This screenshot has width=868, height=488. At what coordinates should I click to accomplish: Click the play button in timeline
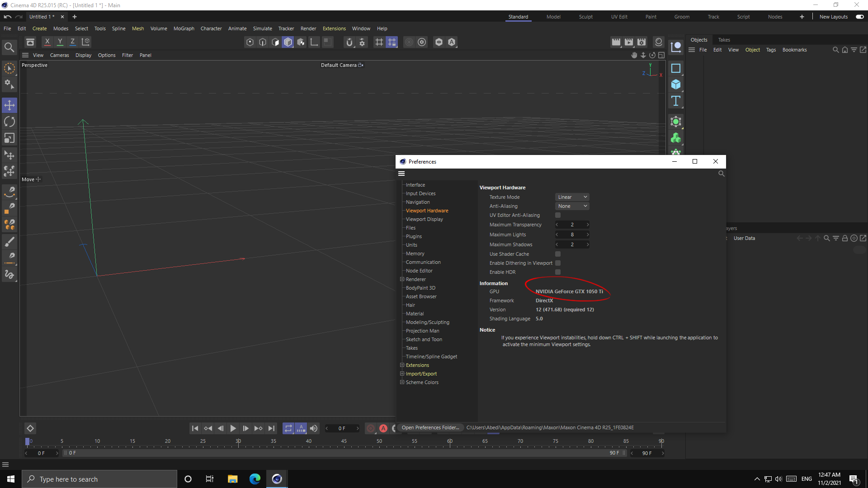[233, 428]
